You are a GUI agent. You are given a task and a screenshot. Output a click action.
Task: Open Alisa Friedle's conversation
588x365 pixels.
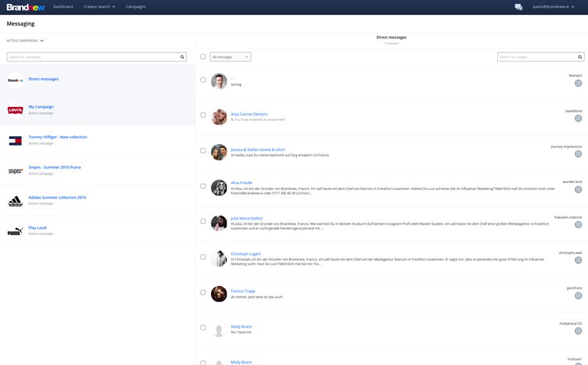coord(242,183)
